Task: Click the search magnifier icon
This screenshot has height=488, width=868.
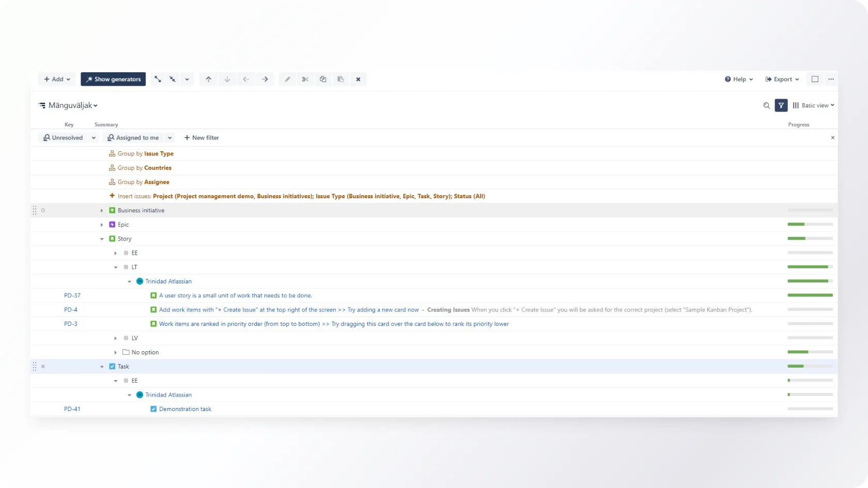Action: coord(767,105)
